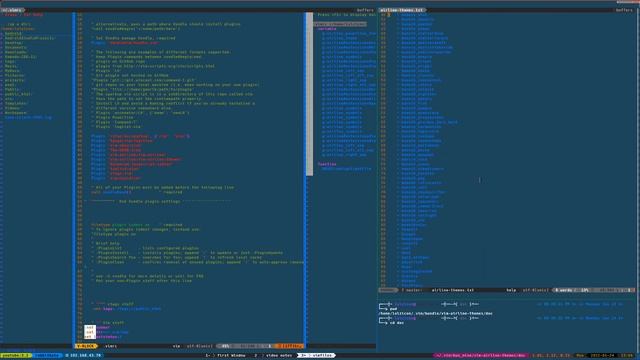Viewport: 640px width, 360px height.
Task: Click airline-themes.txt in the help statusline
Action: point(453,290)
